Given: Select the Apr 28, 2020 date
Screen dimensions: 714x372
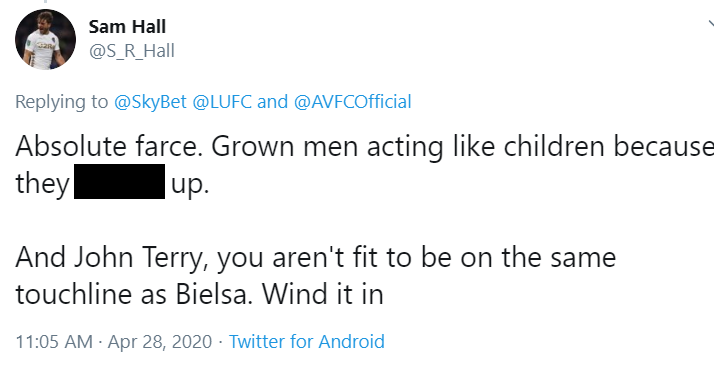Looking at the screenshot, I should tap(160, 341).
